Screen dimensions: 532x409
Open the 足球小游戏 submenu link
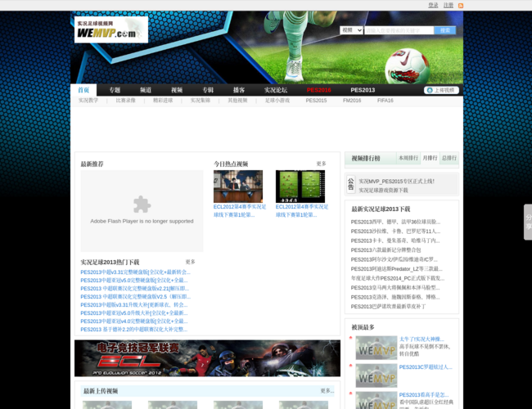coord(277,101)
